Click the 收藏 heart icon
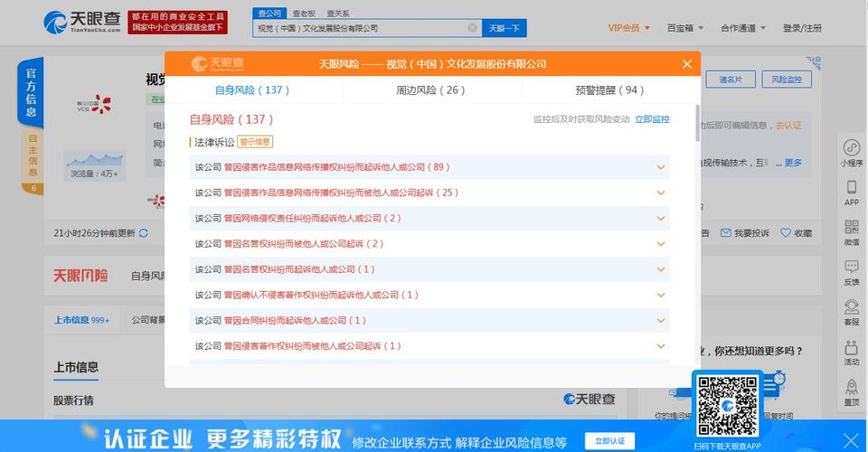This screenshot has height=452, width=868. tap(786, 233)
